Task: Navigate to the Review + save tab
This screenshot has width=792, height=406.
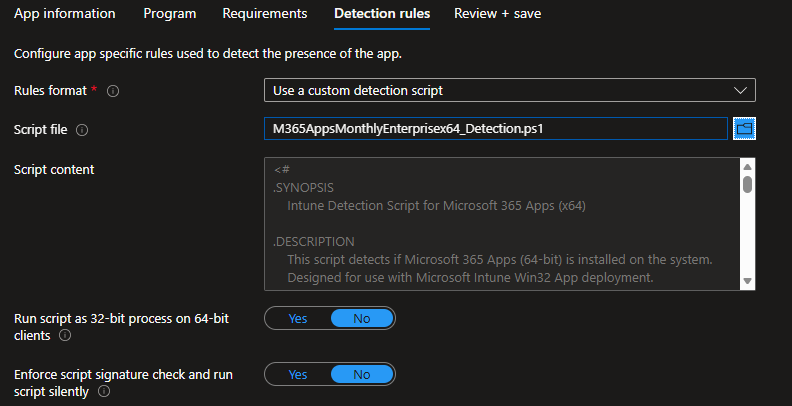Action: click(x=497, y=14)
